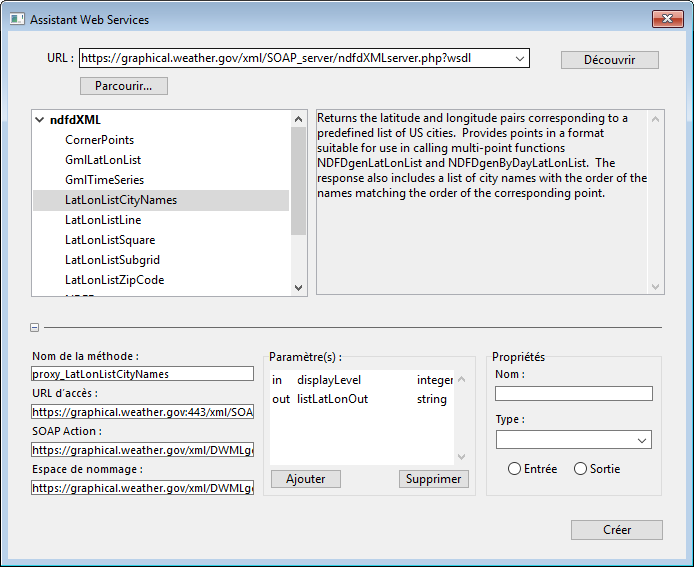Click the Parcourir... button
The height and width of the screenshot is (567, 694).
(124, 86)
